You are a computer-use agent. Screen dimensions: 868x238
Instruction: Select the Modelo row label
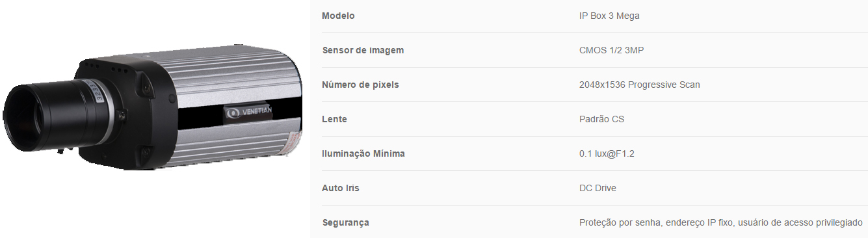pyautogui.click(x=338, y=16)
